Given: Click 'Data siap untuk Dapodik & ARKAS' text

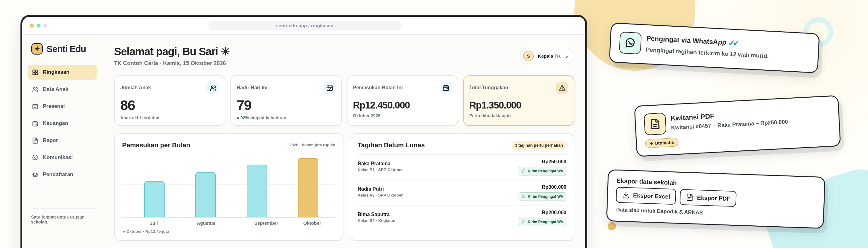Looking at the screenshot, I should (x=659, y=211).
